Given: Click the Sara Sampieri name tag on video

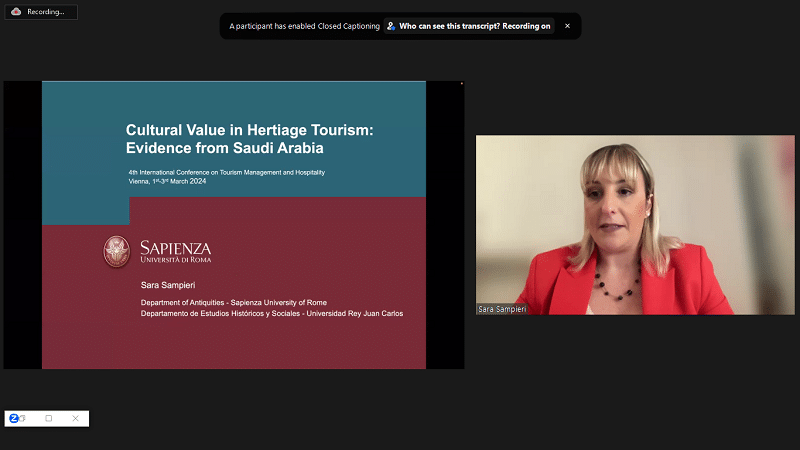Looking at the screenshot, I should coord(502,309).
